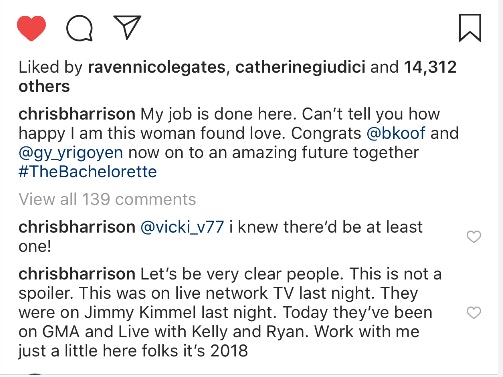Like the @vicki_v77 reply comment
This screenshot has width=503, height=377.
pyautogui.click(x=474, y=237)
